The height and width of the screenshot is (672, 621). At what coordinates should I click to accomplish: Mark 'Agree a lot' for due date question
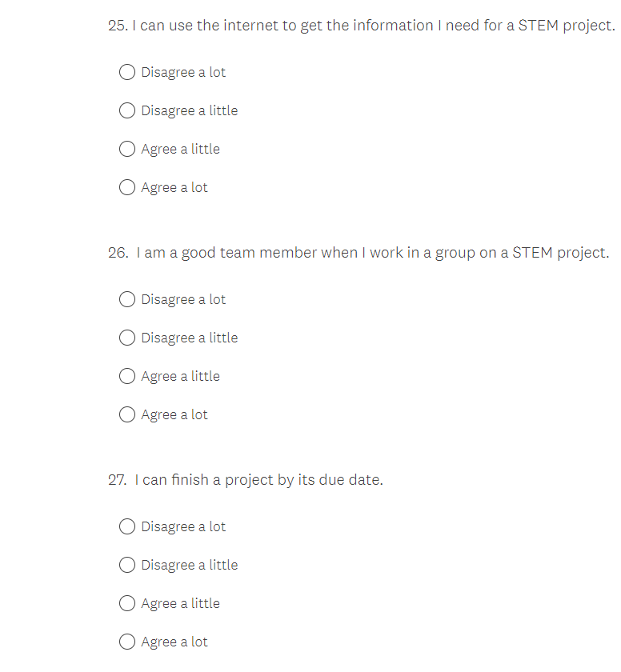point(127,642)
